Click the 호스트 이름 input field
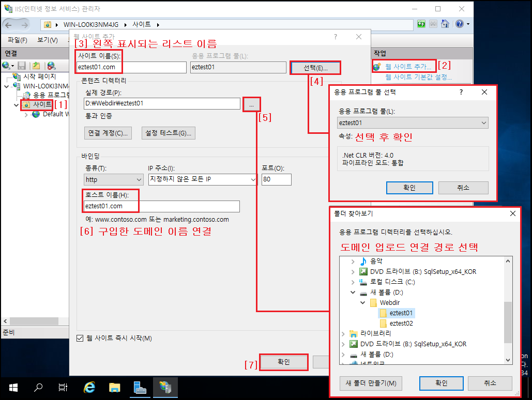 tap(161, 206)
